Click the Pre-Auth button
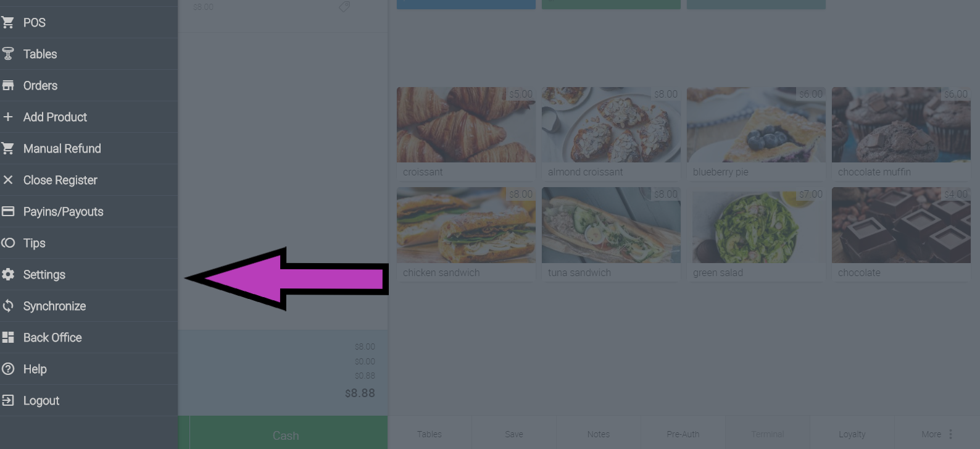The width and height of the screenshot is (980, 449). pyautogui.click(x=683, y=434)
